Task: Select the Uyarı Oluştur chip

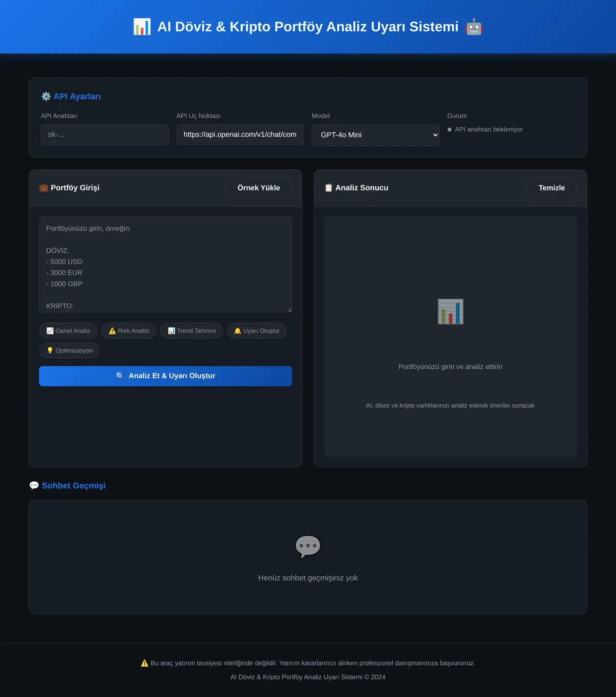Action: (257, 331)
